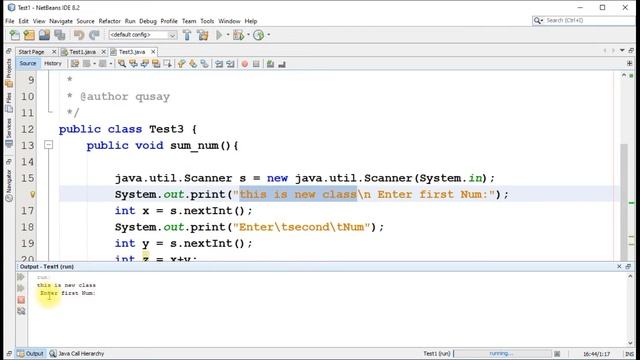640x360 pixels.
Task: Click the Re-run icon in Output panel
Action: (x=21, y=277)
